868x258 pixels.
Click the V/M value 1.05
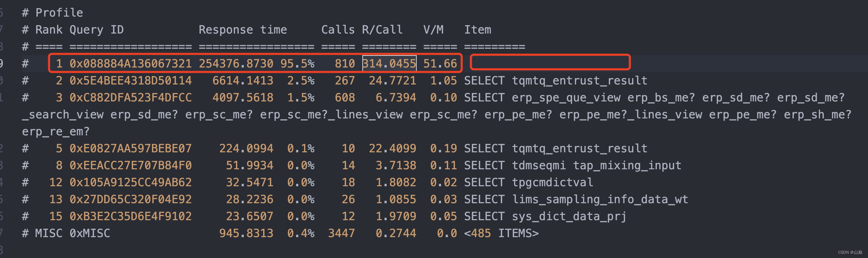tap(444, 81)
